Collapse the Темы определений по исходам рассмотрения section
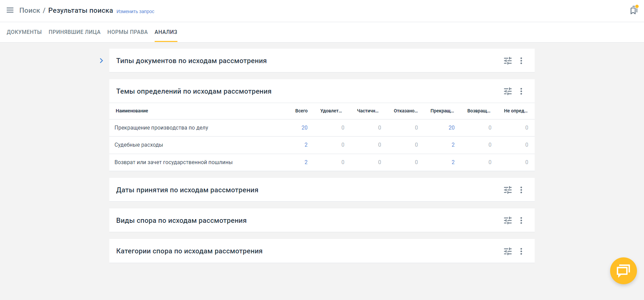 [194, 91]
